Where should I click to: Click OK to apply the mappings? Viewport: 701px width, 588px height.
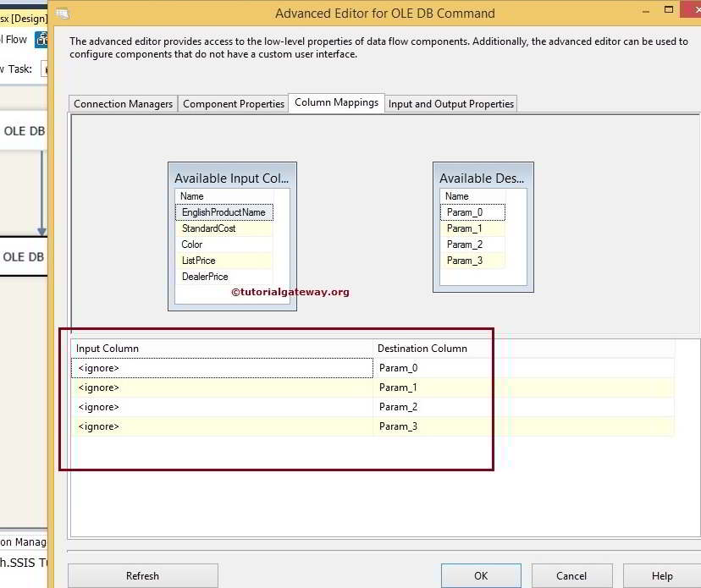pos(480,574)
